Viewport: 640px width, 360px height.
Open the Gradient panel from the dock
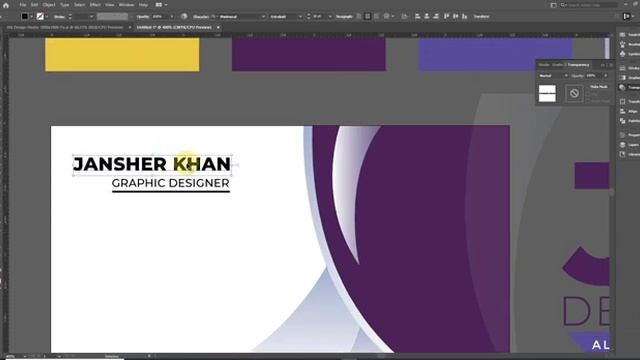tap(628, 78)
